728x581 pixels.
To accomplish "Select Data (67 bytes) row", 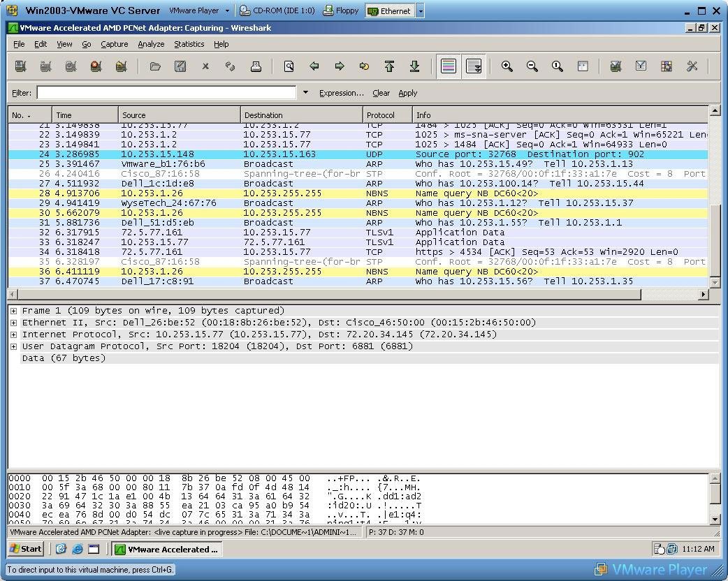I will pyautogui.click(x=370, y=358).
